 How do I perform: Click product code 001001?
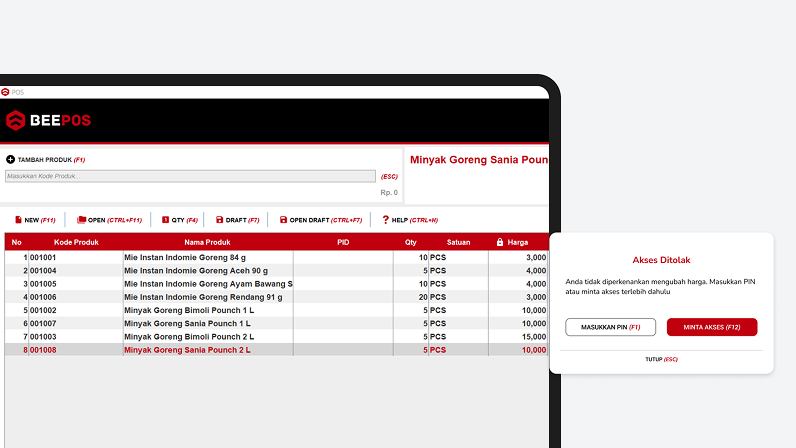click(43, 258)
